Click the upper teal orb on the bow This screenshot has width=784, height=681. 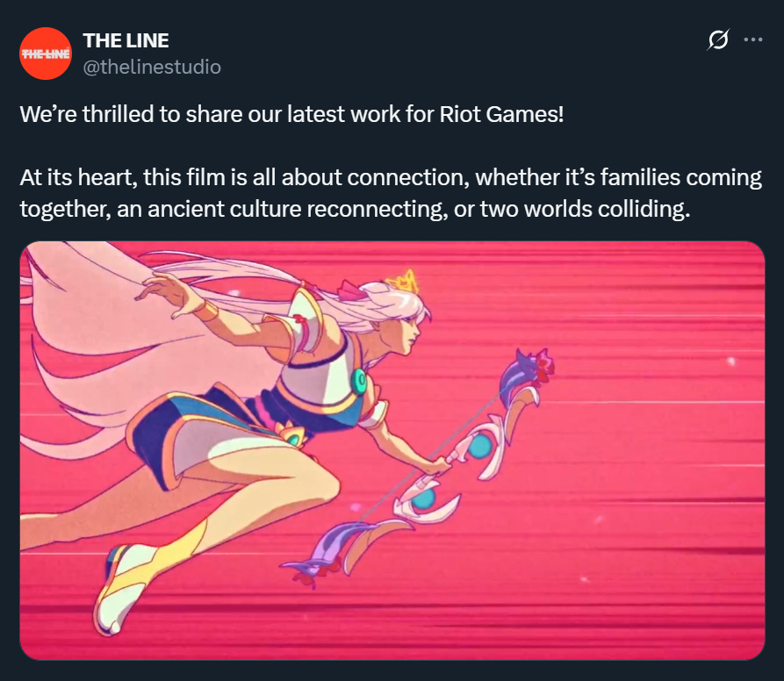pos(479,446)
